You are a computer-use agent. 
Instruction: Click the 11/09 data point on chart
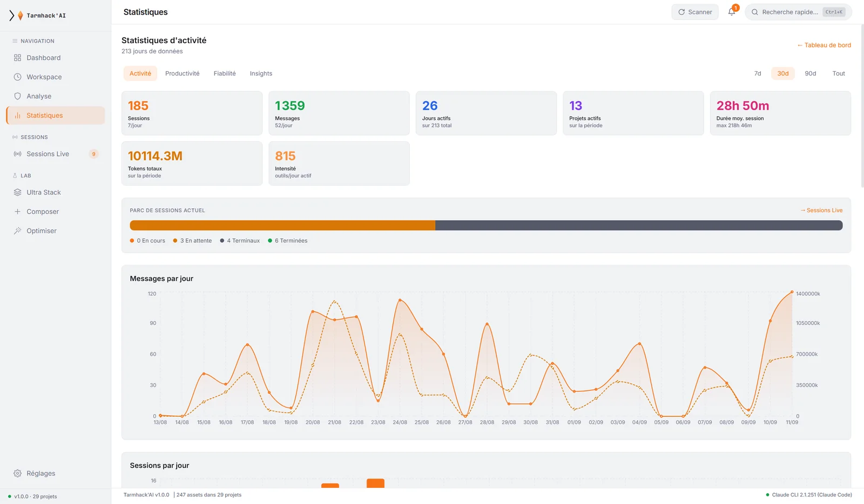point(792,292)
